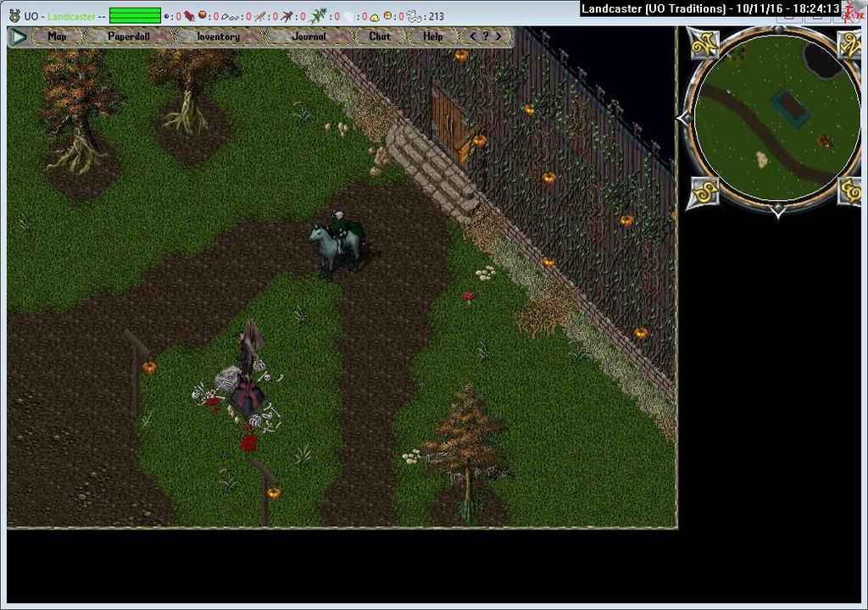This screenshot has width=868, height=610.
Task: Open the Paperdoll menu
Action: (129, 36)
